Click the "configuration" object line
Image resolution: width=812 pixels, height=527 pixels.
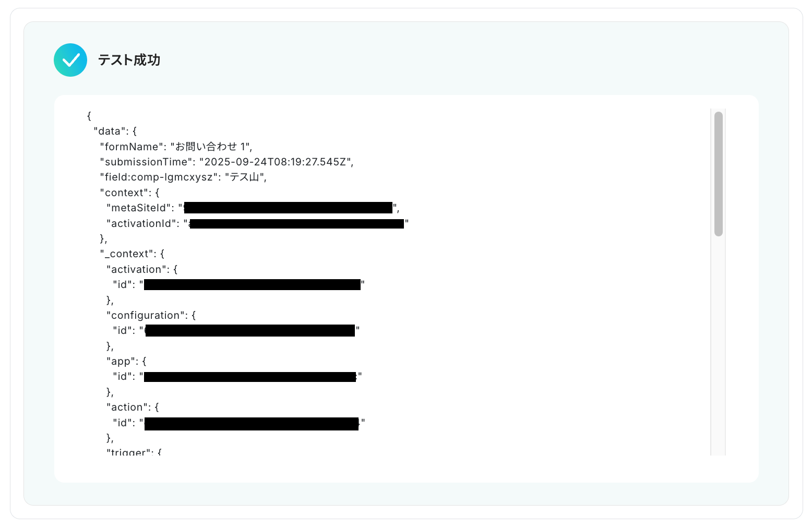pyautogui.click(x=151, y=315)
